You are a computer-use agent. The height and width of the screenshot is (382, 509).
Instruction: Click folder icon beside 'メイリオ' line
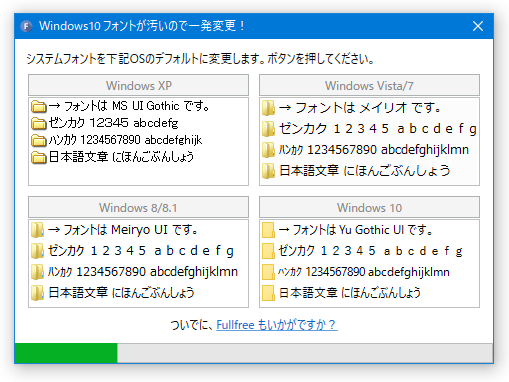pos(268,108)
